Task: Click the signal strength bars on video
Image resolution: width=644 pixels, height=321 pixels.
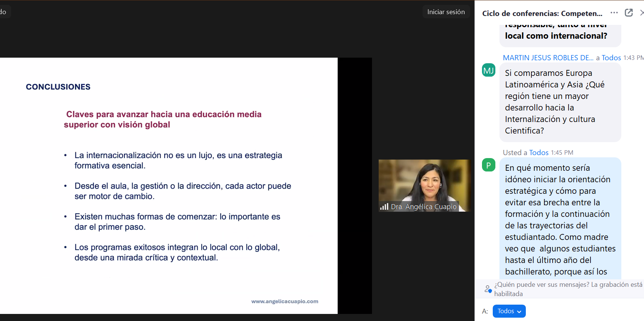Action: 384,206
